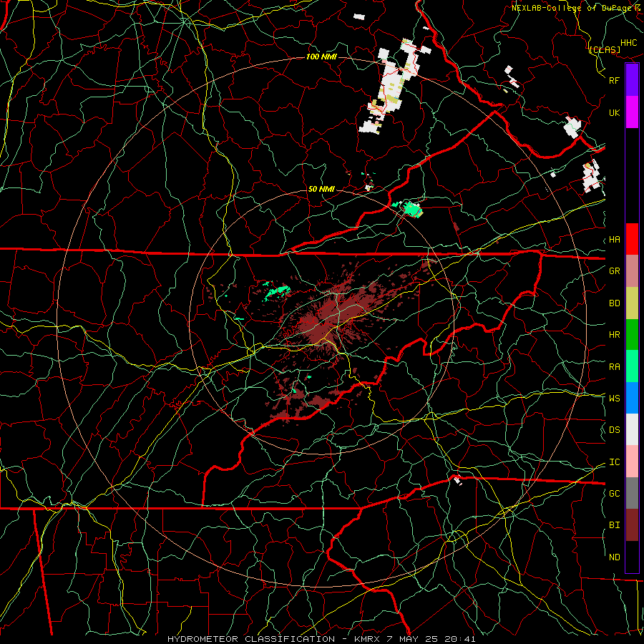This screenshot has width=644, height=644.
Task: Click the DS legend label
Action: point(614,430)
